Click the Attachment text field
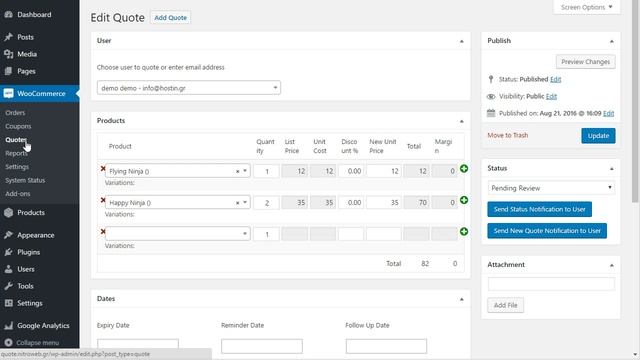The height and width of the screenshot is (360, 640). click(551, 284)
